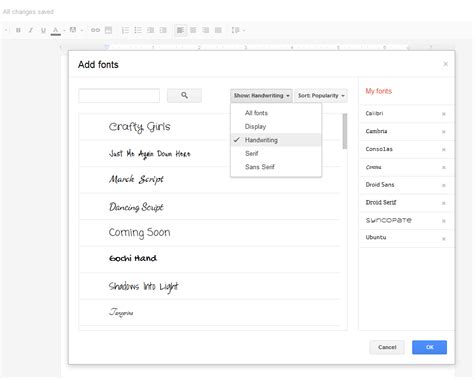Align text to the left

180,30
